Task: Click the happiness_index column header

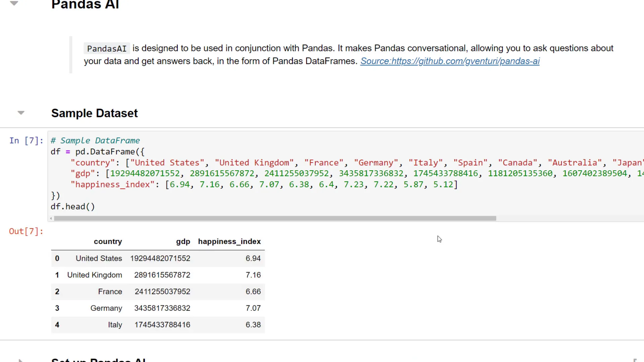Action: click(x=229, y=241)
